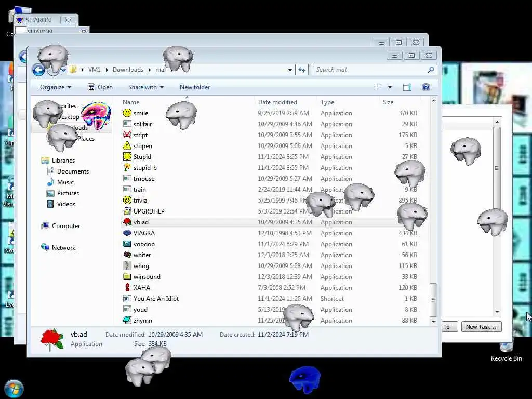
Task: Sort by the Date modified column header
Action: tap(277, 102)
